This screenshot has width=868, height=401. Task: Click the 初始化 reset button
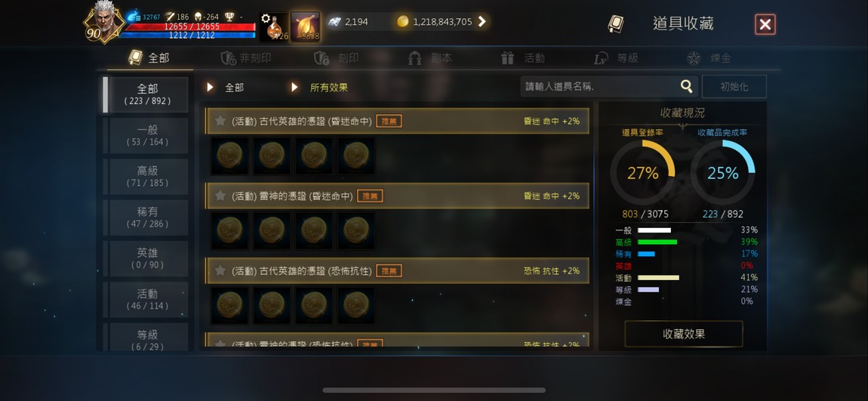tap(734, 86)
